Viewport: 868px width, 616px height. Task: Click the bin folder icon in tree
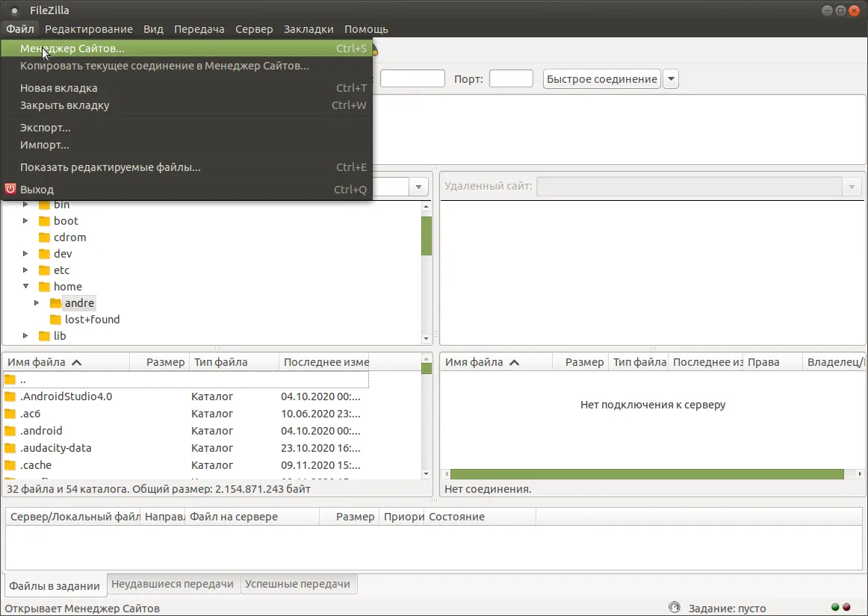click(44, 205)
